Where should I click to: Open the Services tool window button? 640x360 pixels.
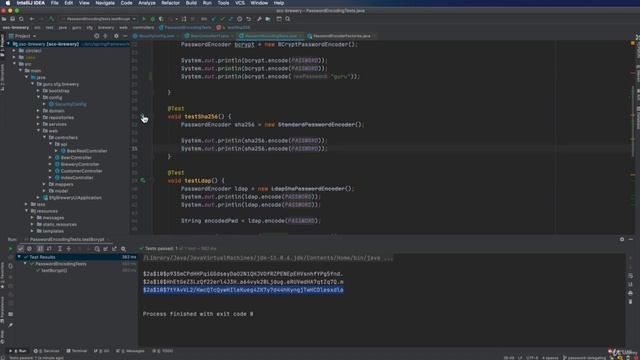47,351
